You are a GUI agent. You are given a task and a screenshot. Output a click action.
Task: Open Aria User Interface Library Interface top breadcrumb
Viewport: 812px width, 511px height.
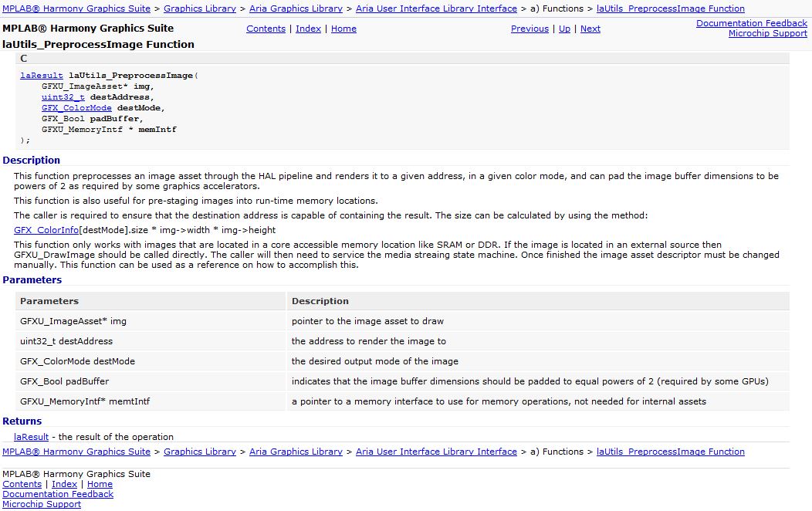pyautogui.click(x=436, y=8)
